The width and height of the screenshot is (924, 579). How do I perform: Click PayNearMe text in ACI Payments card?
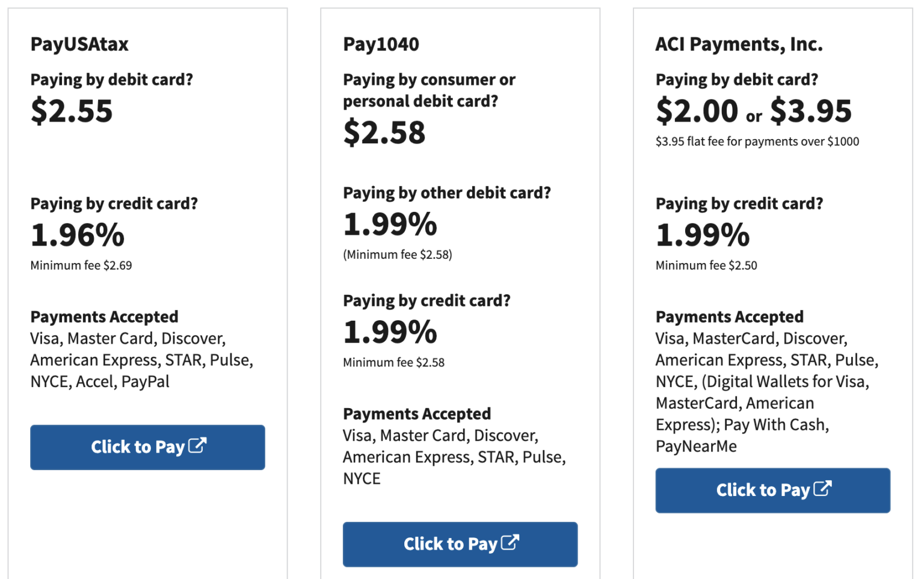pyautogui.click(x=696, y=445)
